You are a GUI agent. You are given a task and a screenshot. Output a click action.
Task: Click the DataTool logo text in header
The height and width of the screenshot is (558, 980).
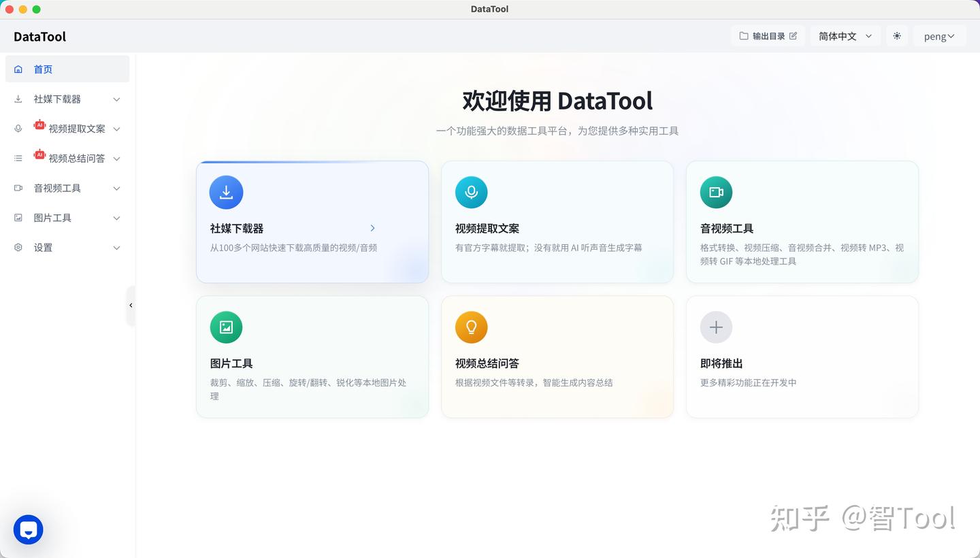39,37
